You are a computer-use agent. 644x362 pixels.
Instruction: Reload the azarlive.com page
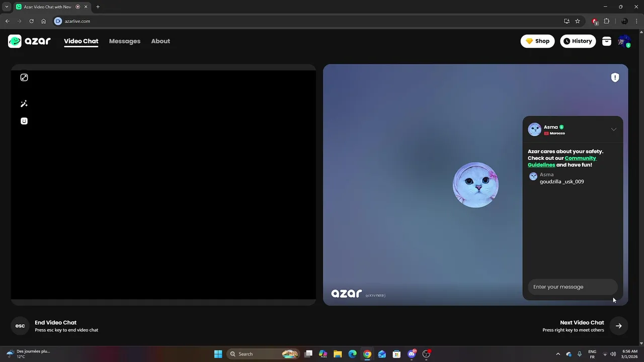pyautogui.click(x=31, y=21)
